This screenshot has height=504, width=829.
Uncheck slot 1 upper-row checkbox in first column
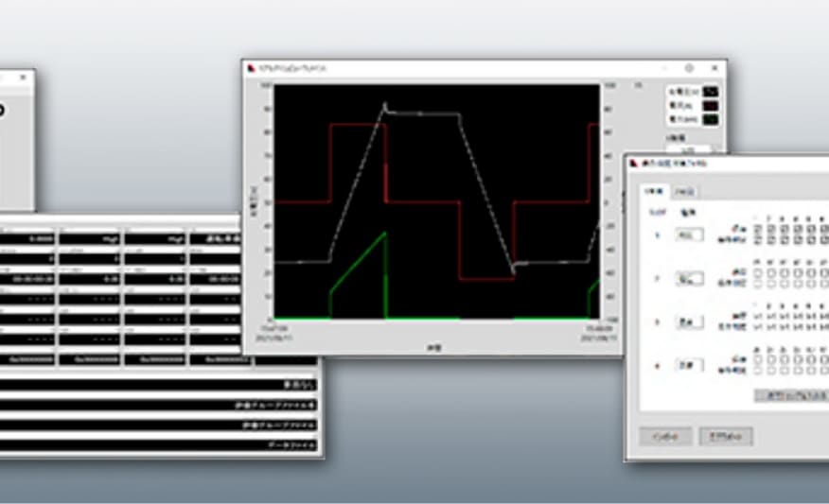pos(758,229)
